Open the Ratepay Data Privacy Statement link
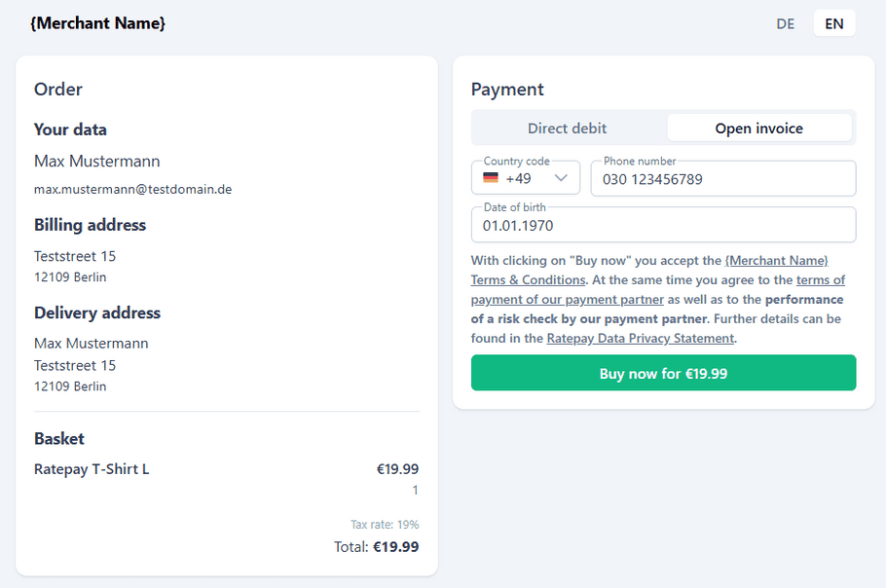The height and width of the screenshot is (588, 886). click(x=641, y=339)
